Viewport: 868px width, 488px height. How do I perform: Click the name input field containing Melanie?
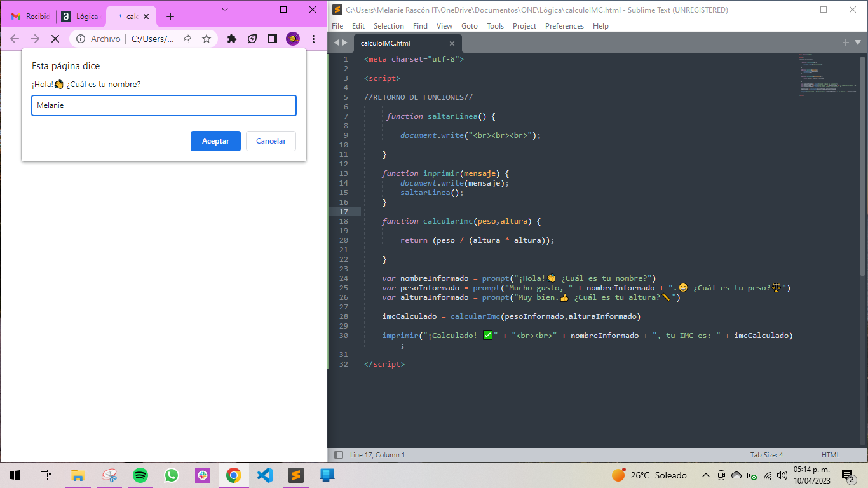(164, 105)
